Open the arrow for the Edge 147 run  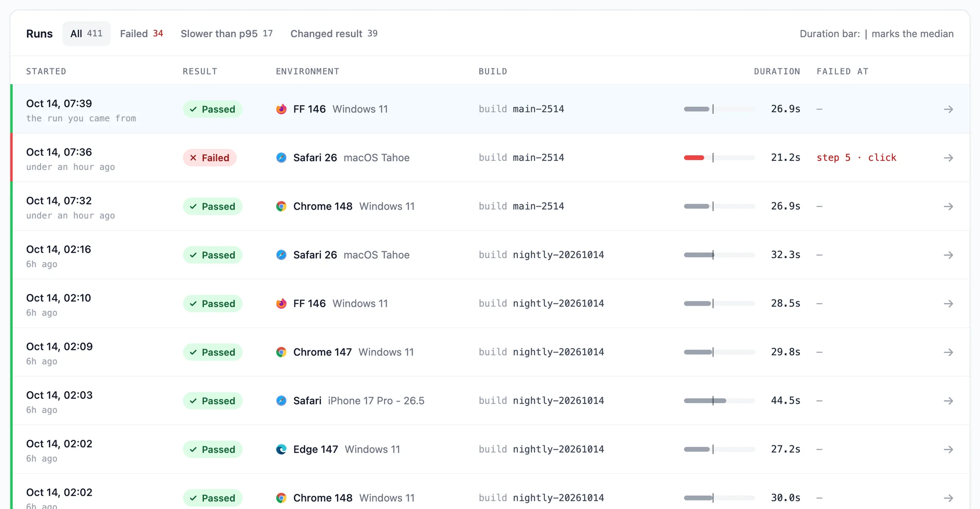coord(948,449)
